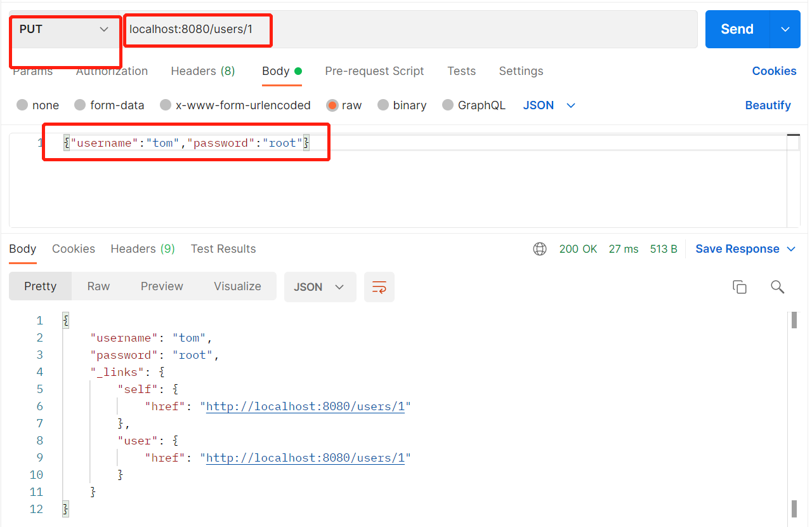812x527 pixels.
Task: Click the 200 OK status
Action: click(578, 249)
